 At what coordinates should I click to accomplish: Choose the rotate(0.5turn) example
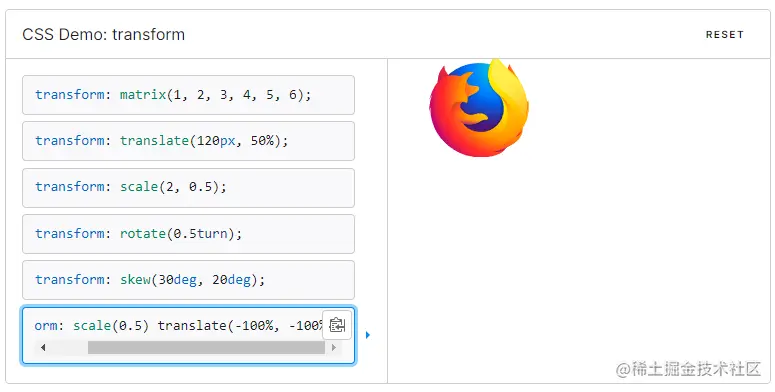(x=188, y=234)
